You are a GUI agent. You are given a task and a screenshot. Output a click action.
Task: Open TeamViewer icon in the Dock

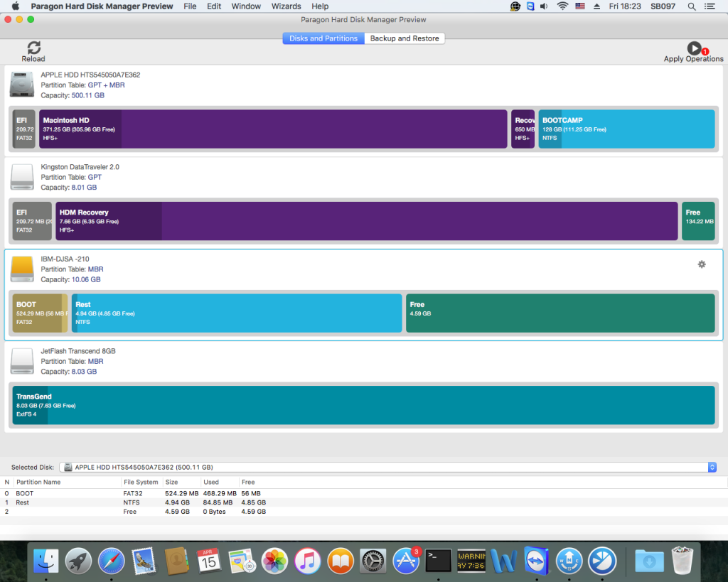click(x=537, y=561)
